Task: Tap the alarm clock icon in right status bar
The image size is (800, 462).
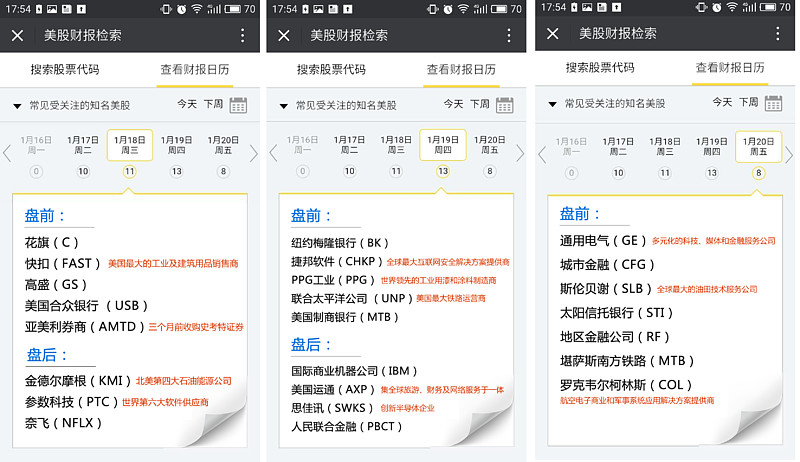Action: [717, 7]
